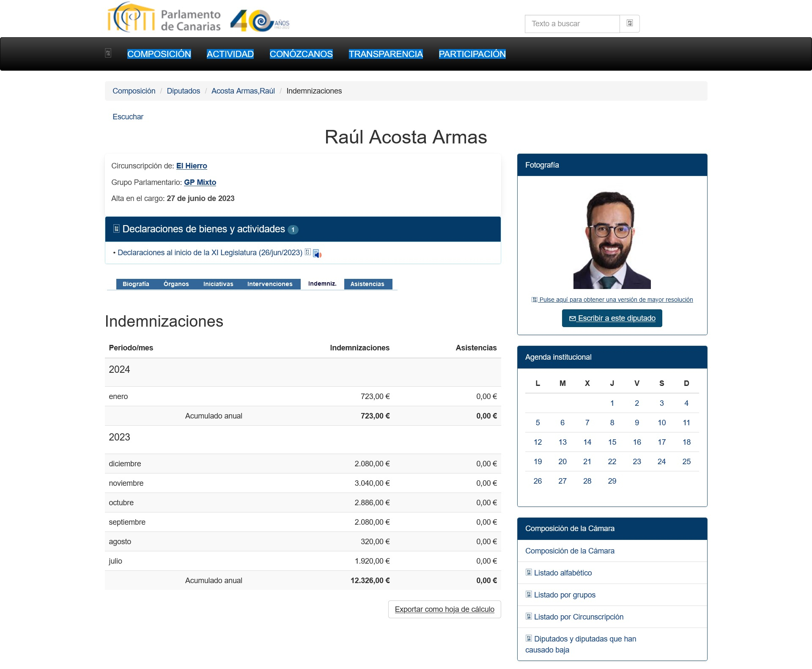Screen dimensions: 812x669
Task: Click the icon before Listado por grupos
Action: [529, 595]
